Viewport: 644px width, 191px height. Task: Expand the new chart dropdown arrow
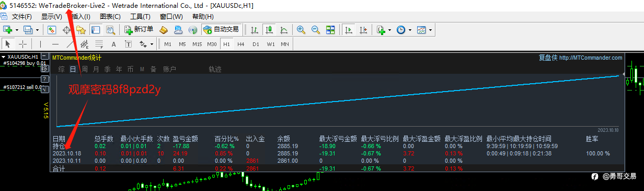(x=17, y=30)
